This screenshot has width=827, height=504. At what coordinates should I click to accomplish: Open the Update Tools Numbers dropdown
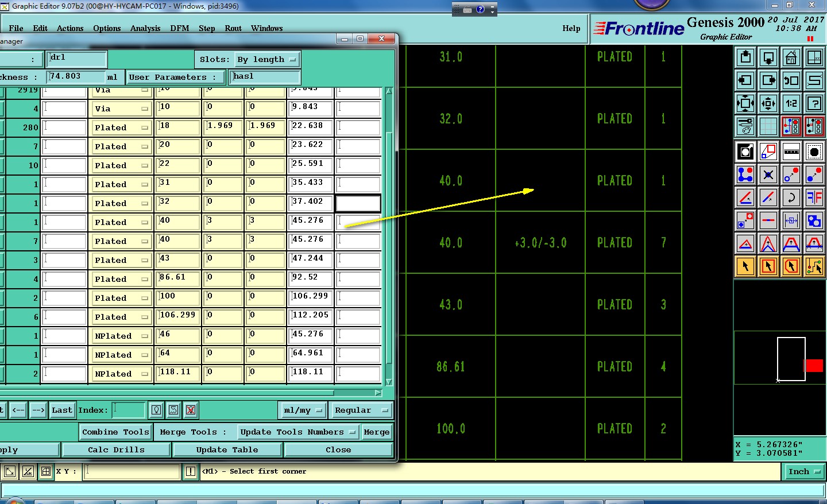pyautogui.click(x=297, y=432)
